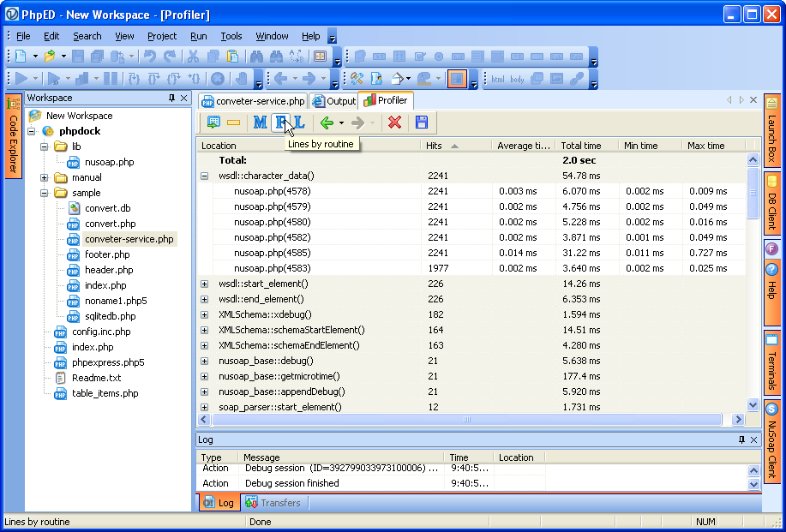The height and width of the screenshot is (532, 786).
Task: Sort by the Min time column
Action: [650, 146]
